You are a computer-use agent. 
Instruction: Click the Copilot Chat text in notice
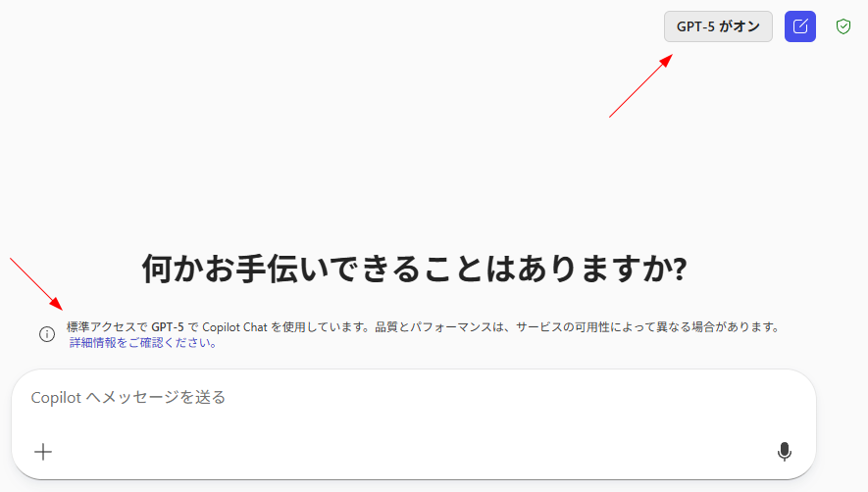(234, 327)
